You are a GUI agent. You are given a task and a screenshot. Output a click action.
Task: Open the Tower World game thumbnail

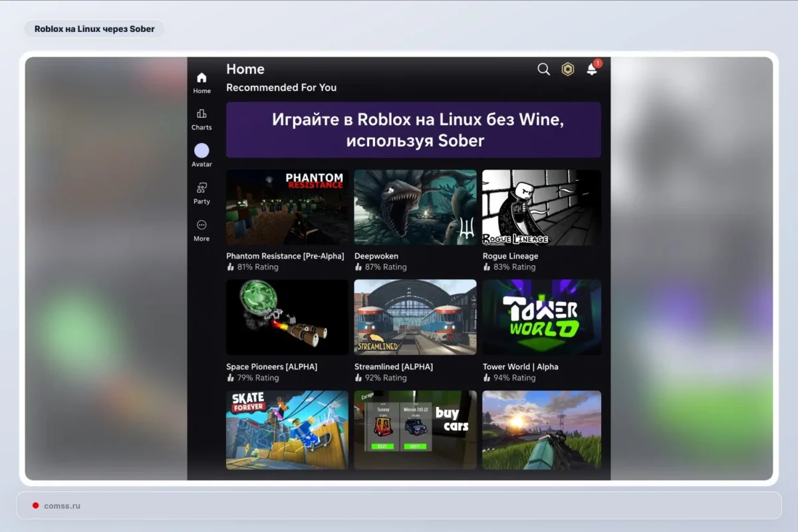541,317
